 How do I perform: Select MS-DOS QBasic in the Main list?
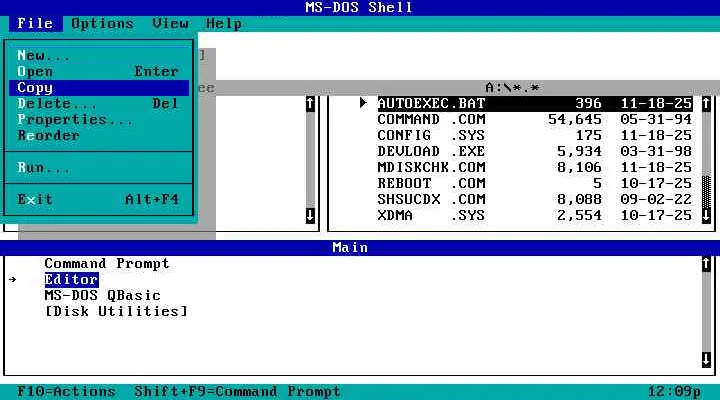coord(103,296)
